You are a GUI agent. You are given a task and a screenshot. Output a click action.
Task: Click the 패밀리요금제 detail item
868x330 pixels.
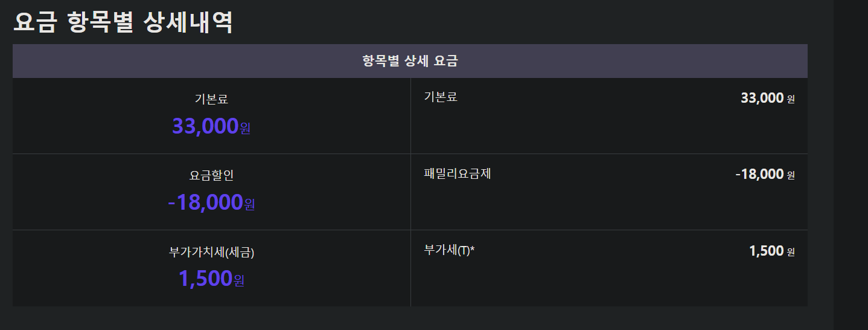458,173
